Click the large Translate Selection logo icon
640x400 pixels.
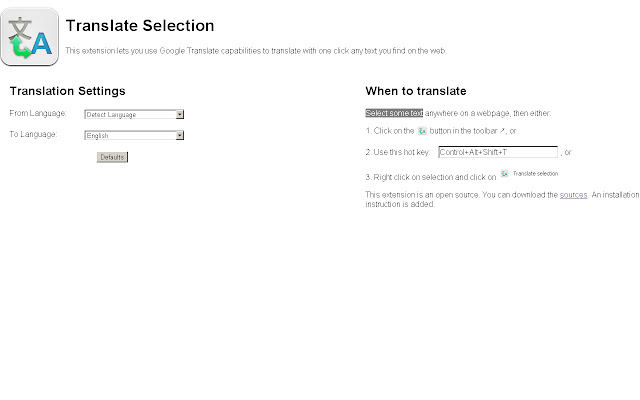point(29,37)
